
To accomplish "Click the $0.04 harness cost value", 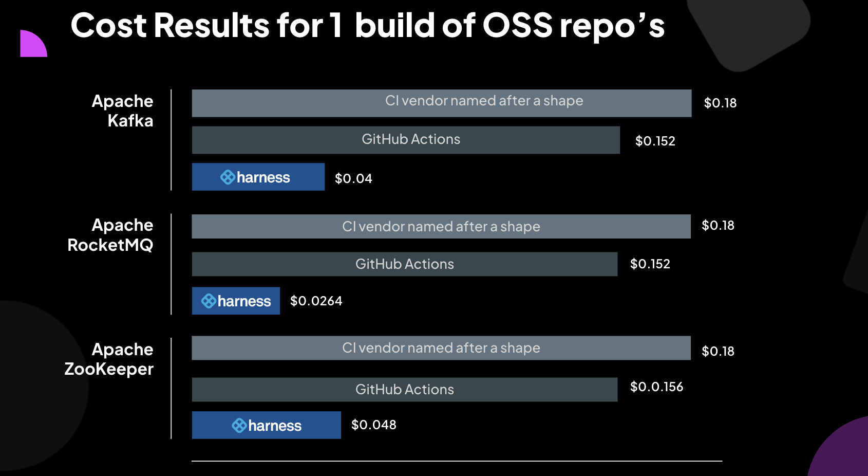I will [353, 179].
